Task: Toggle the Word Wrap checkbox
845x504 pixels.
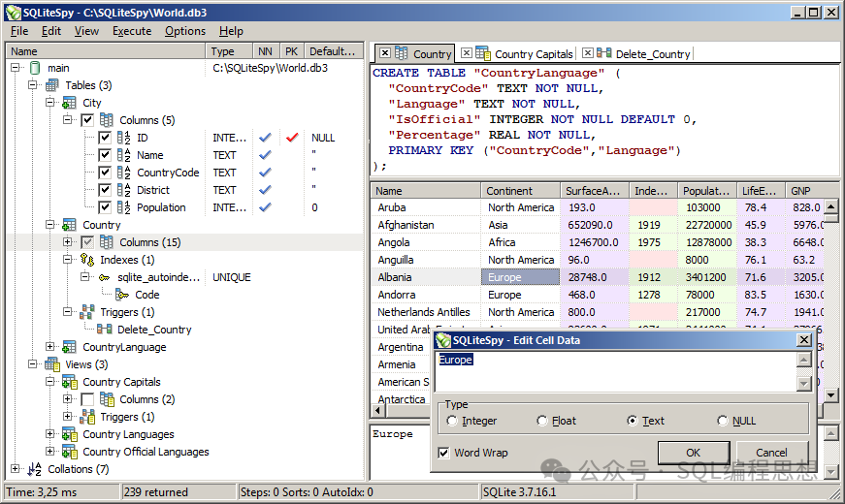Action: point(443,453)
